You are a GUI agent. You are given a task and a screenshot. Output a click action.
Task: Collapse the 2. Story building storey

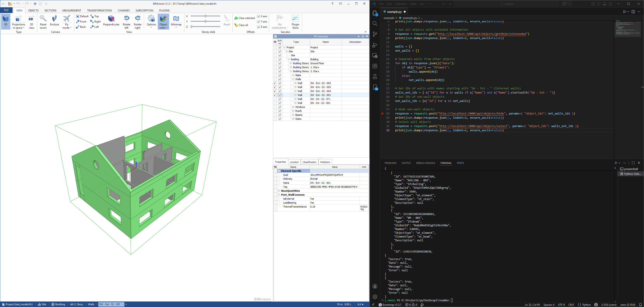291,71
